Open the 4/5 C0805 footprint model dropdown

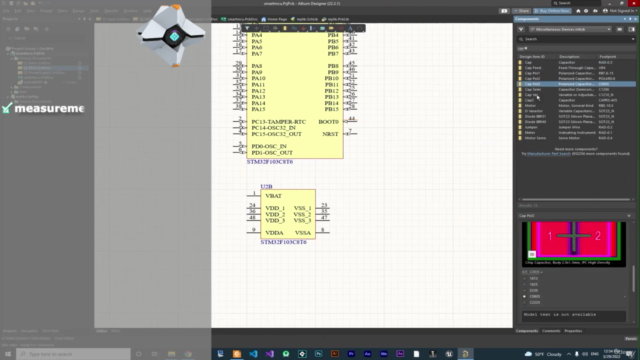(x=532, y=272)
